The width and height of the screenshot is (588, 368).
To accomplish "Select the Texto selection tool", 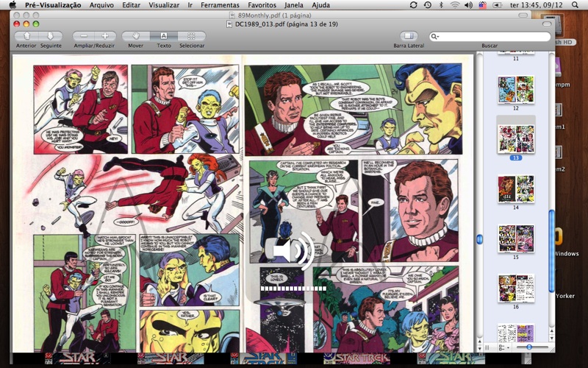I will click(x=164, y=36).
